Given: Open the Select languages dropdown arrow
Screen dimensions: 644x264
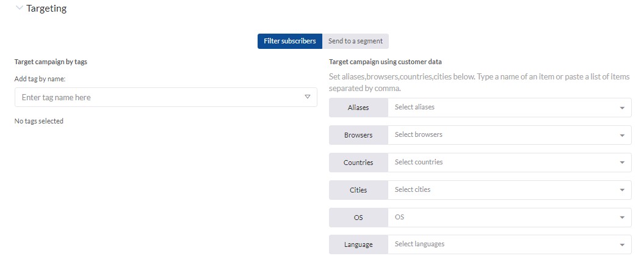Looking at the screenshot, I should tap(622, 244).
